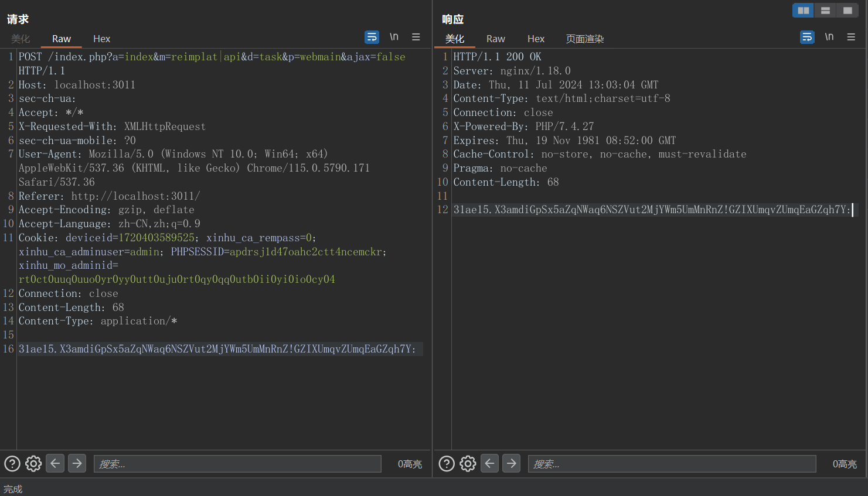
Task: Select the response Raw tab
Action: tap(496, 39)
